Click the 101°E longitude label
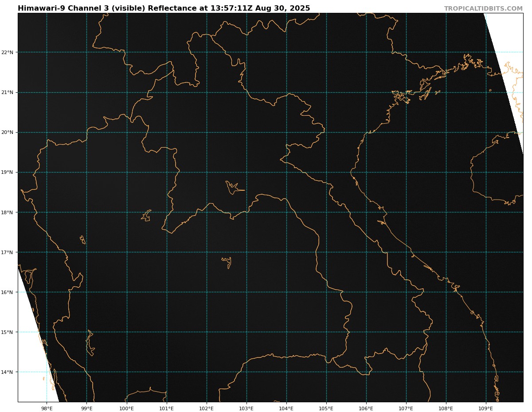 point(166,408)
